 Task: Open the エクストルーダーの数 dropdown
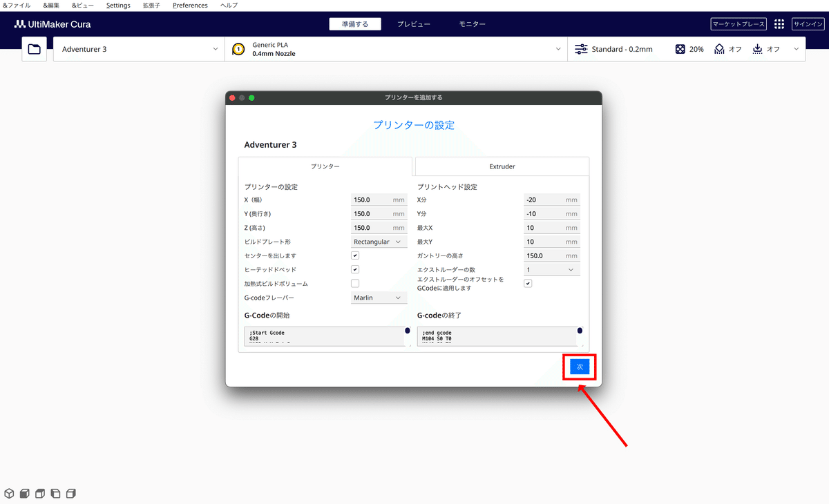(x=552, y=269)
